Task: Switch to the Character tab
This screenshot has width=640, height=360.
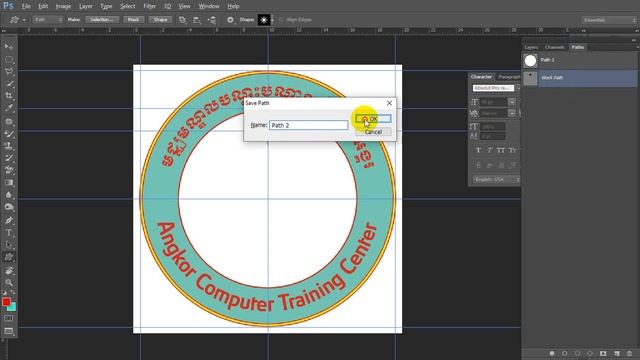Action: tap(481, 77)
